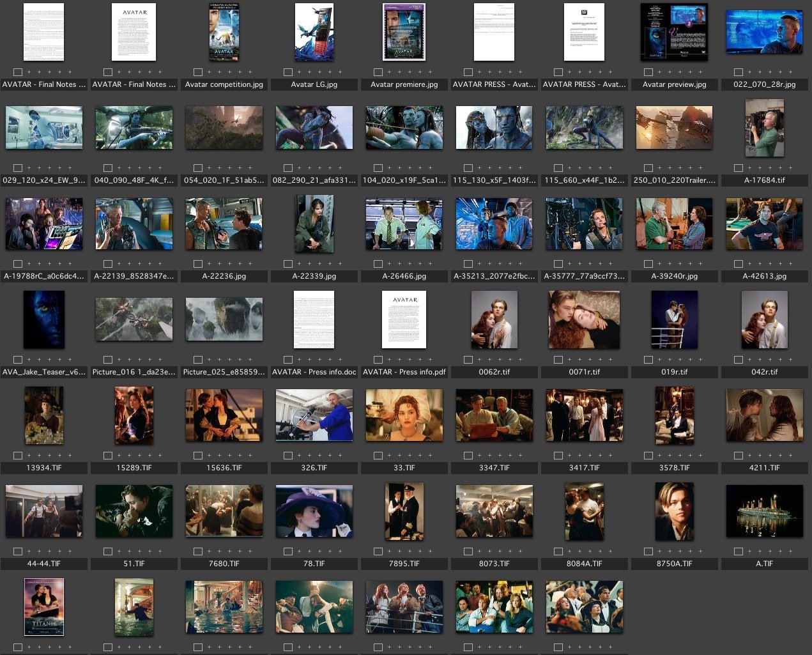
Task: Click the label "A-35777_77a9ccf73..."
Action: 584,276
